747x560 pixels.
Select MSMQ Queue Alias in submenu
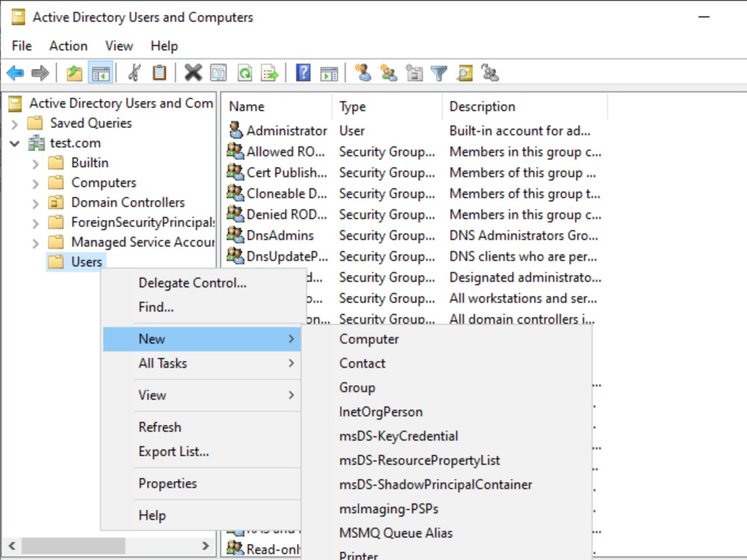447,533
